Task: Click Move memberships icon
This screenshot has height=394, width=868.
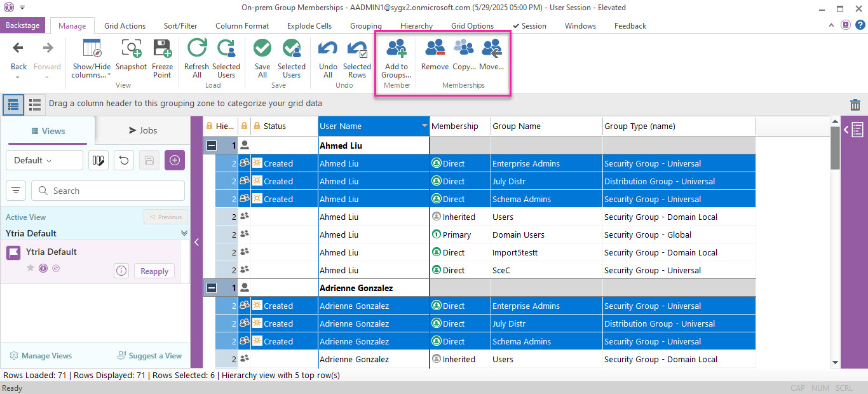Action: pyautogui.click(x=491, y=50)
